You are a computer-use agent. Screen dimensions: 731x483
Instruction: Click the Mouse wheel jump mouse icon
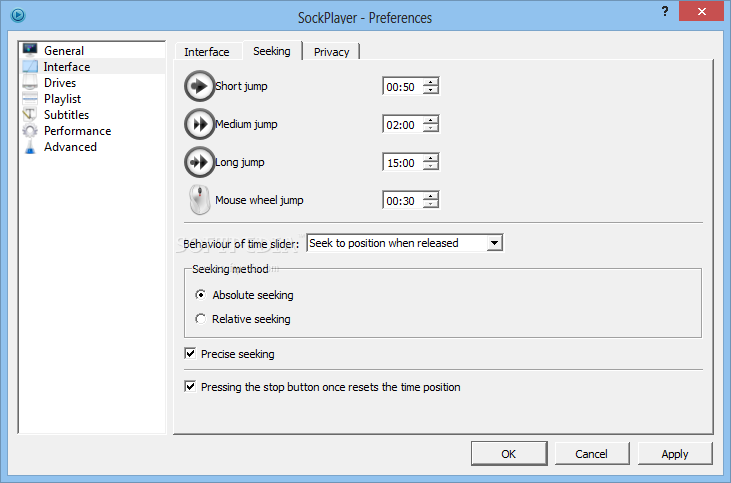click(x=199, y=200)
